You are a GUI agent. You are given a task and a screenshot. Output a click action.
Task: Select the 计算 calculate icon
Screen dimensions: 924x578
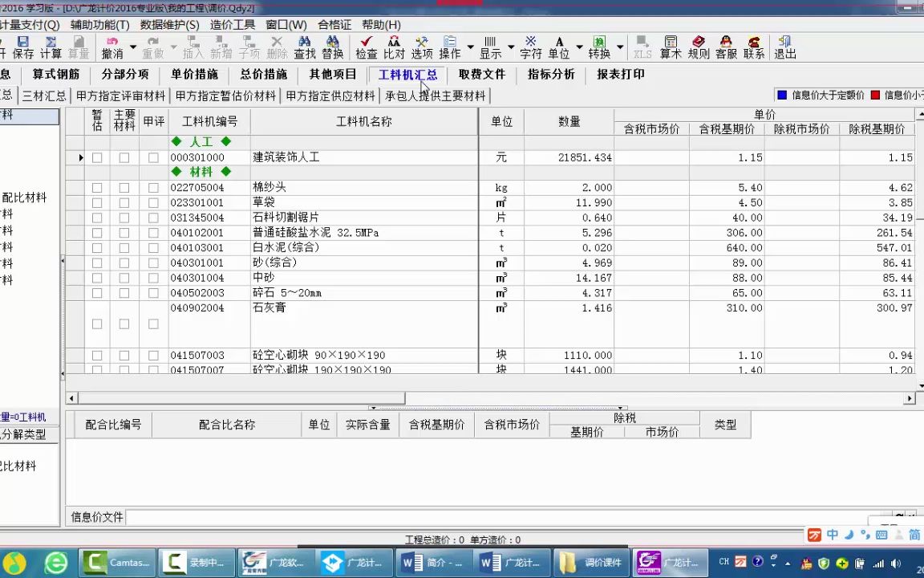[51, 47]
